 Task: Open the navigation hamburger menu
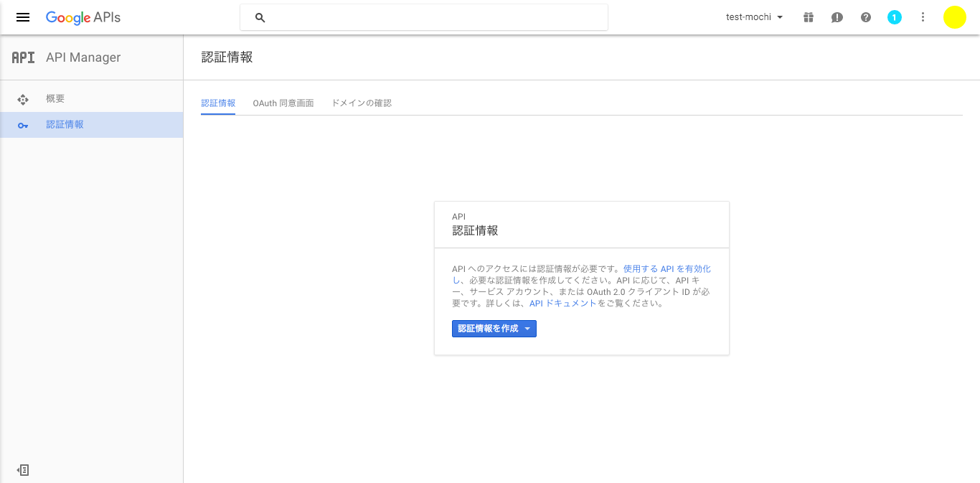[x=23, y=17]
